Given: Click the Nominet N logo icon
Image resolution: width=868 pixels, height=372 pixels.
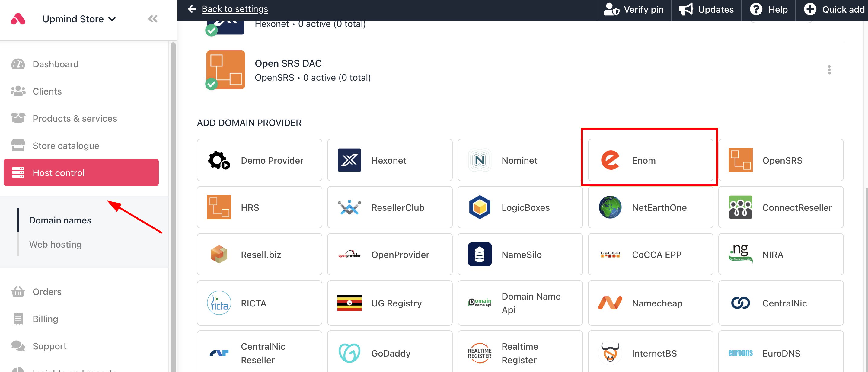Looking at the screenshot, I should [x=480, y=160].
